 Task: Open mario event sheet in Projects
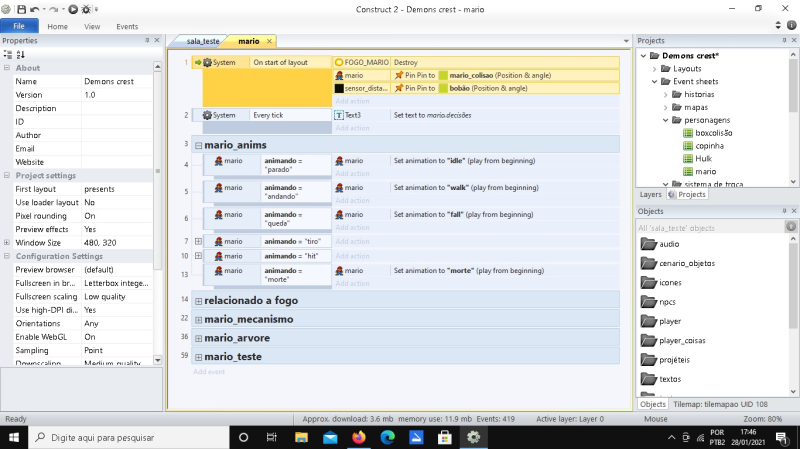(706, 172)
